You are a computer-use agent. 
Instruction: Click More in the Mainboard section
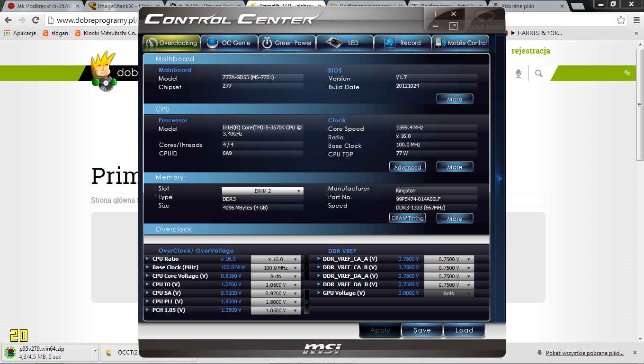click(455, 99)
